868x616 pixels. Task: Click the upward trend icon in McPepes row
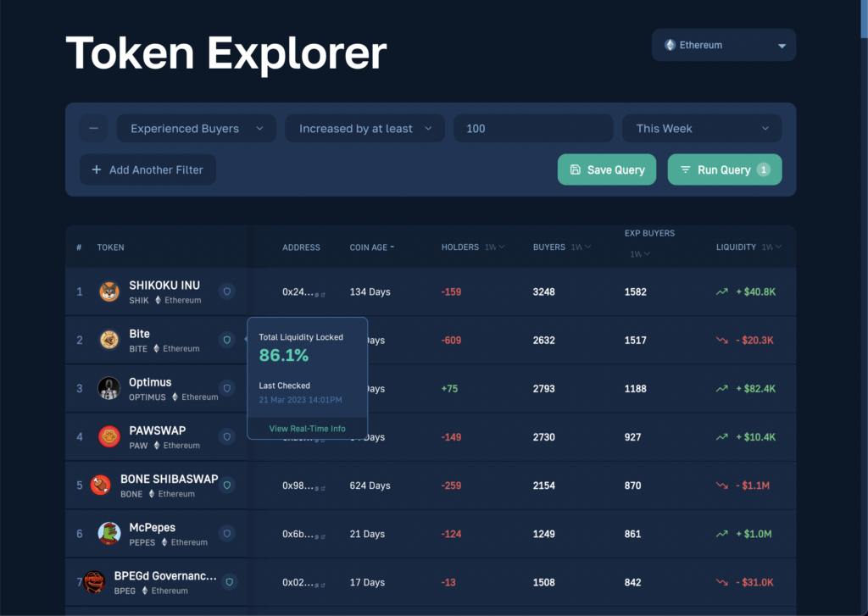click(722, 534)
